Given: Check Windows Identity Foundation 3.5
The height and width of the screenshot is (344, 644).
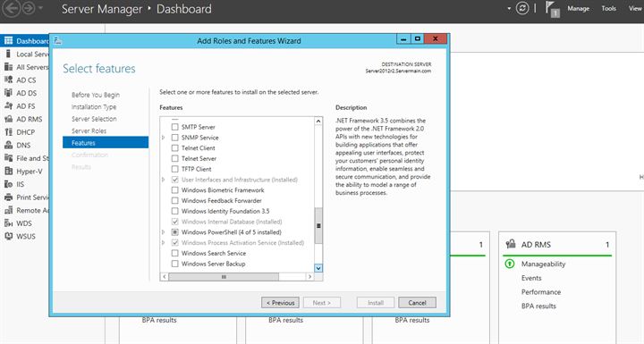Looking at the screenshot, I should coord(175,211).
